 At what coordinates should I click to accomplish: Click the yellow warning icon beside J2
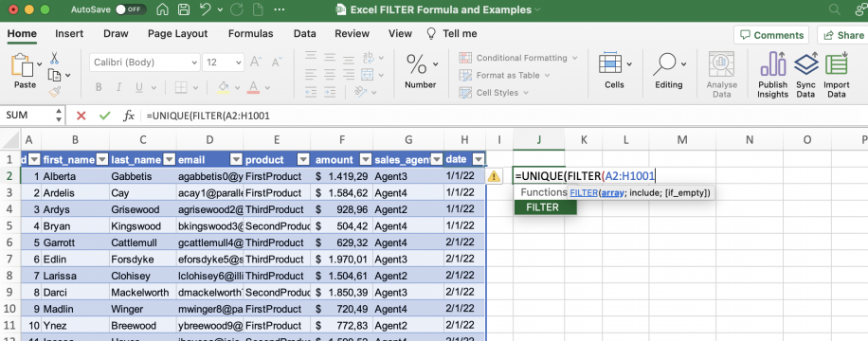click(494, 176)
